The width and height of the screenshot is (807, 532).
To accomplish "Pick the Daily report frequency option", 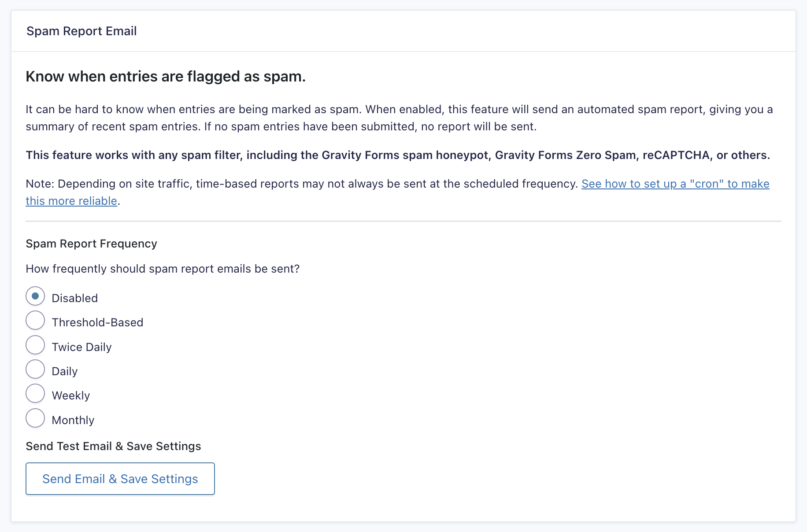I will point(35,369).
